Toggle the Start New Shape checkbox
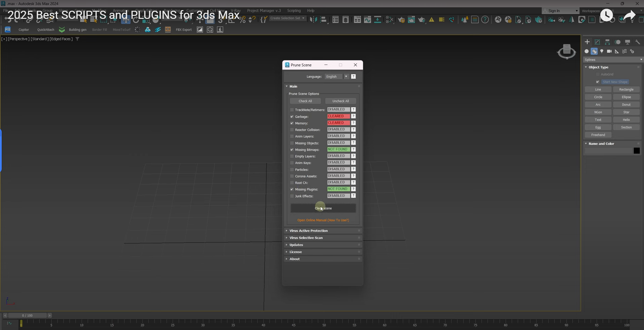 [x=598, y=82]
